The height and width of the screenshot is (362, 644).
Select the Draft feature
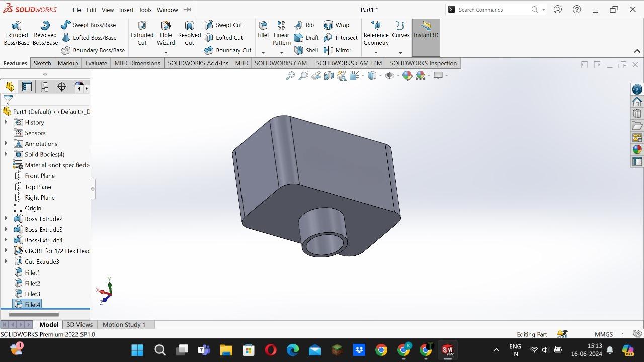(306, 38)
